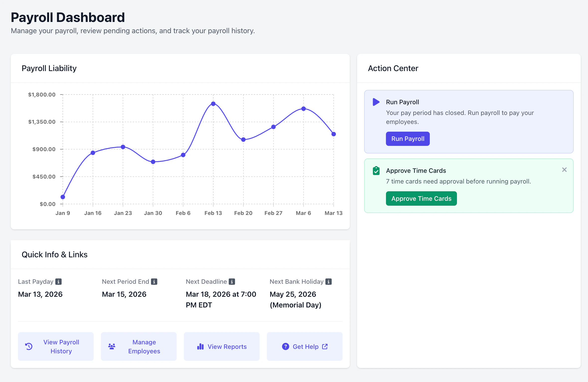The width and height of the screenshot is (588, 382).
Task: Click the Next Period End info icon
Action: [x=154, y=282]
